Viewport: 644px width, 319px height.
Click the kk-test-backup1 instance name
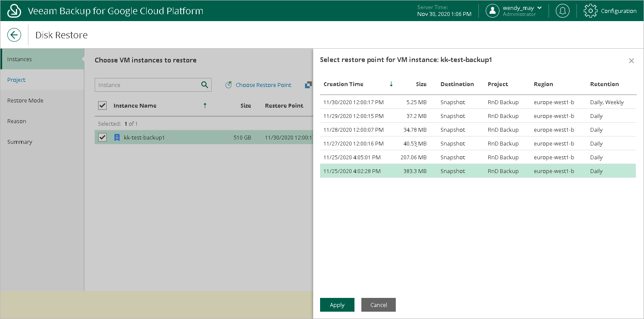(x=144, y=138)
